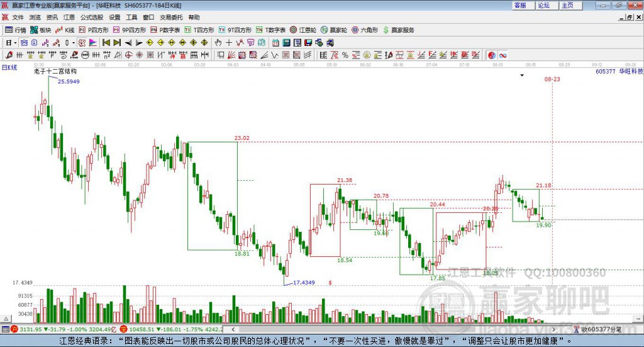644x347 pixels.
Task: Toggle the infinity loop icon
Action: pyautogui.click(x=502, y=55)
